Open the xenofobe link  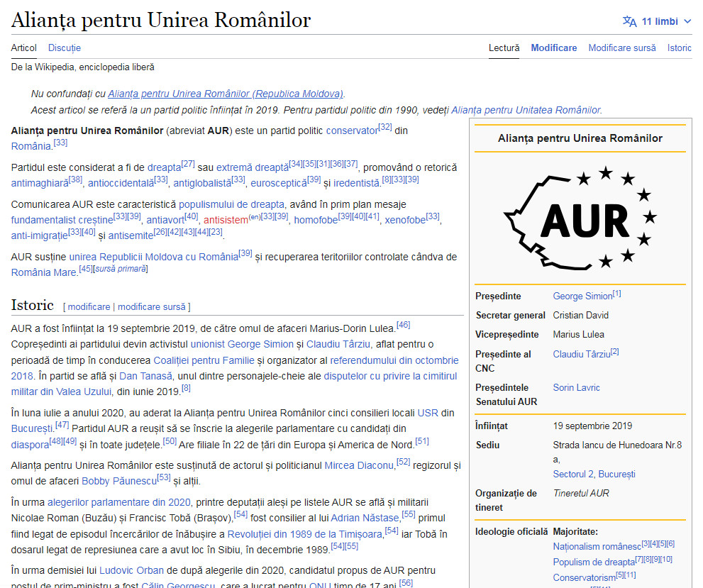click(x=405, y=220)
